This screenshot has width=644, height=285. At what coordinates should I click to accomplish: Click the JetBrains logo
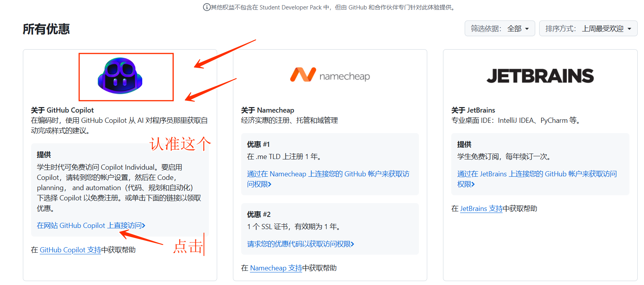[x=540, y=76]
